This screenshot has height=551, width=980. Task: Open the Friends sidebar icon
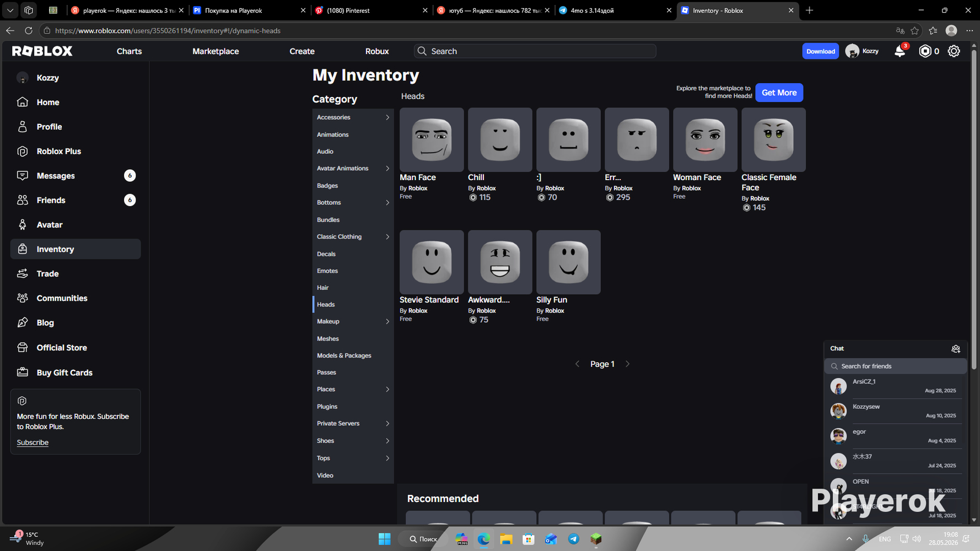click(23, 200)
